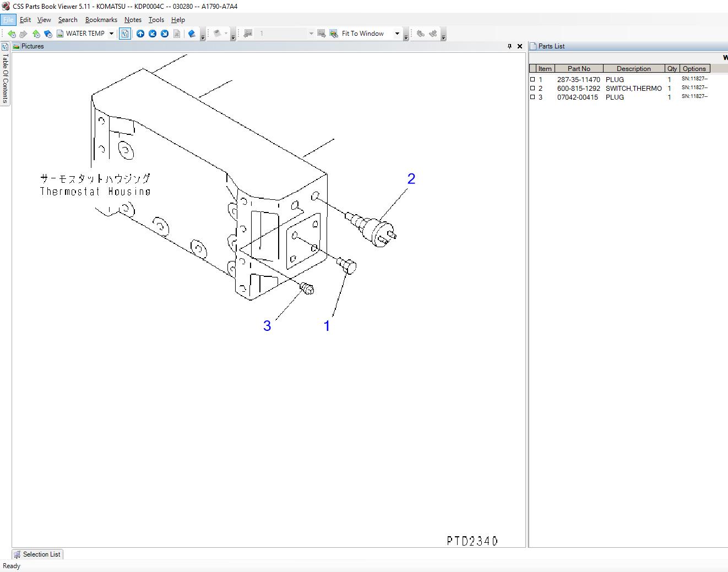Click the image export icon near Fit To Window
This screenshot has height=572, width=728.
[322, 34]
